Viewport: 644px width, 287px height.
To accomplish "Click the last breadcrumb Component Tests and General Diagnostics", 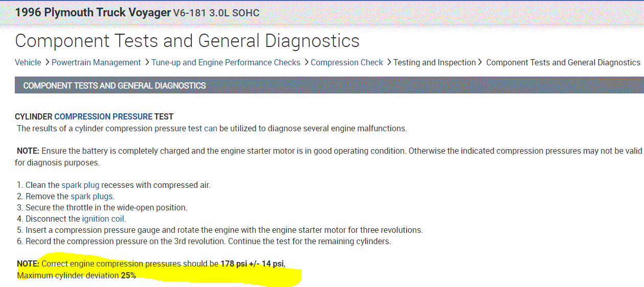I will (x=563, y=62).
